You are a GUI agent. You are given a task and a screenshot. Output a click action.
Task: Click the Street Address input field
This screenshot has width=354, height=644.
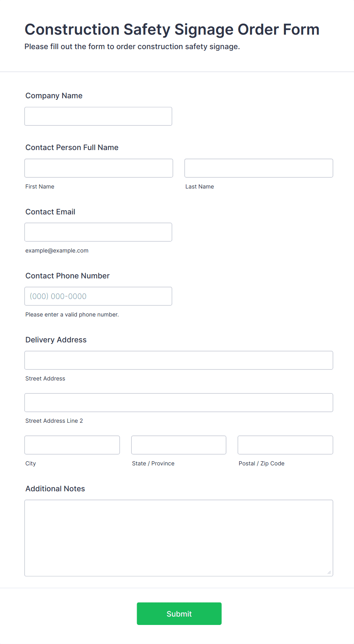[x=179, y=360]
